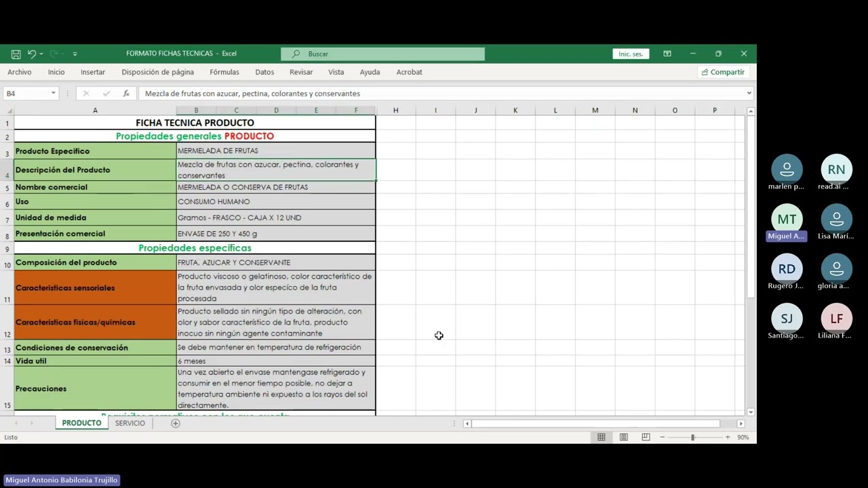Click the Save icon in title bar

16,54
